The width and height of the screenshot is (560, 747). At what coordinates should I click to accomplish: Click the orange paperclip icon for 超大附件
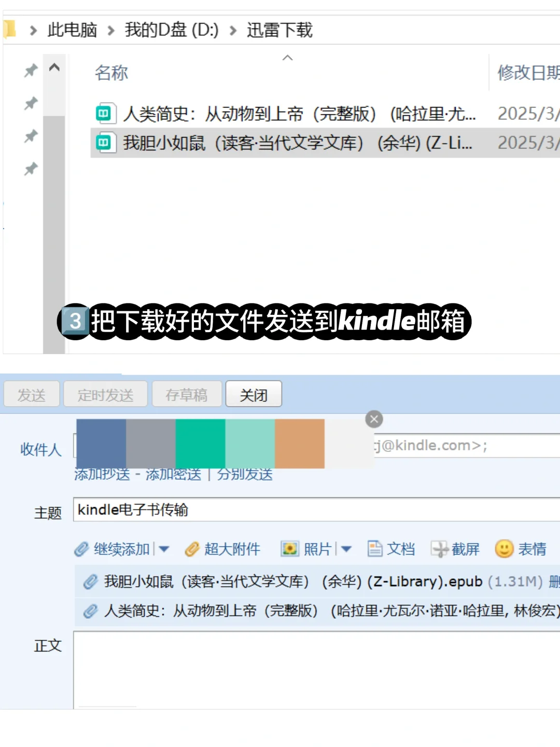(192, 549)
